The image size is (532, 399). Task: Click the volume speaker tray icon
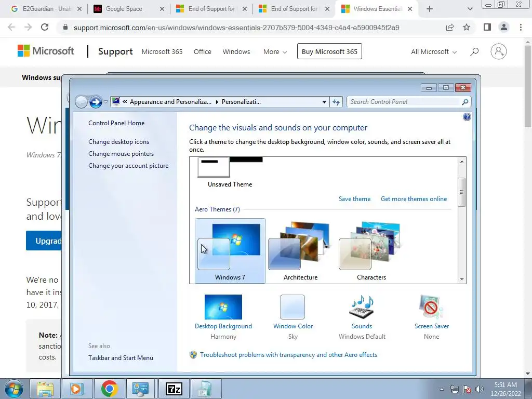479,389
